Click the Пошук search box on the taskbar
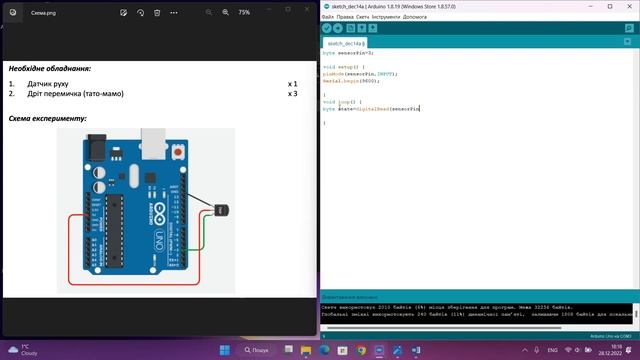640x360 pixels. pyautogui.click(x=257, y=350)
